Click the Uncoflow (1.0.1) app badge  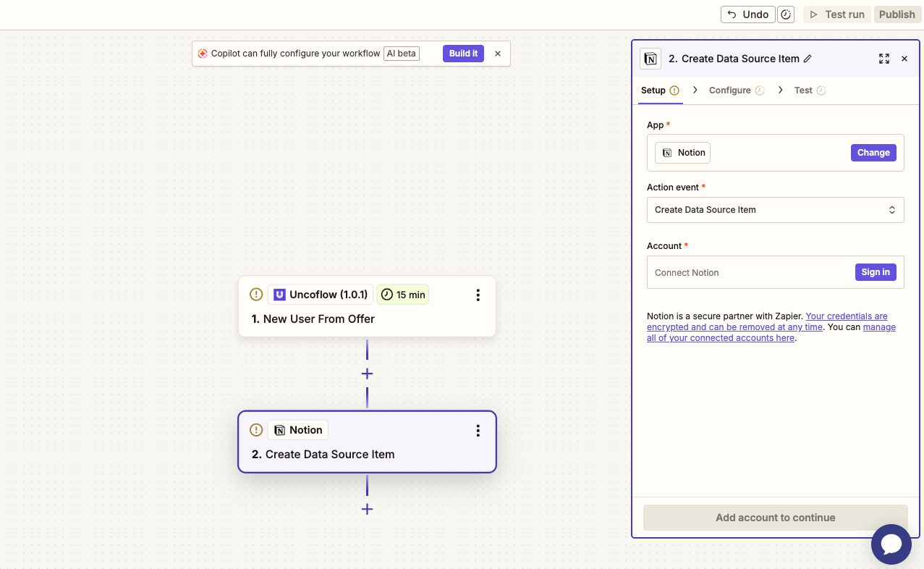[321, 295]
